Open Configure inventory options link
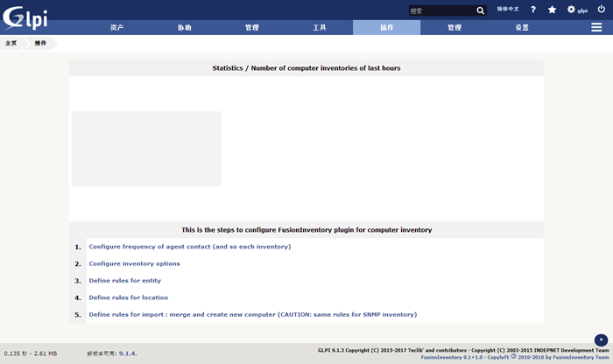The height and width of the screenshot is (364, 613). 134,263
